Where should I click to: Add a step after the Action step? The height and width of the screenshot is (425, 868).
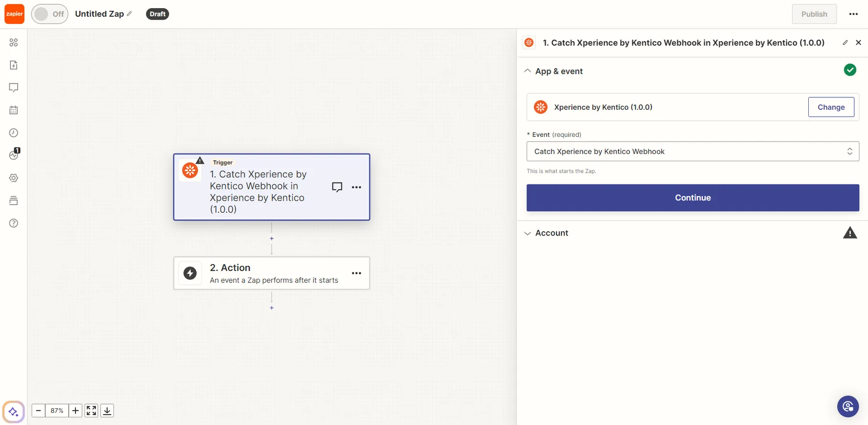[x=272, y=308]
